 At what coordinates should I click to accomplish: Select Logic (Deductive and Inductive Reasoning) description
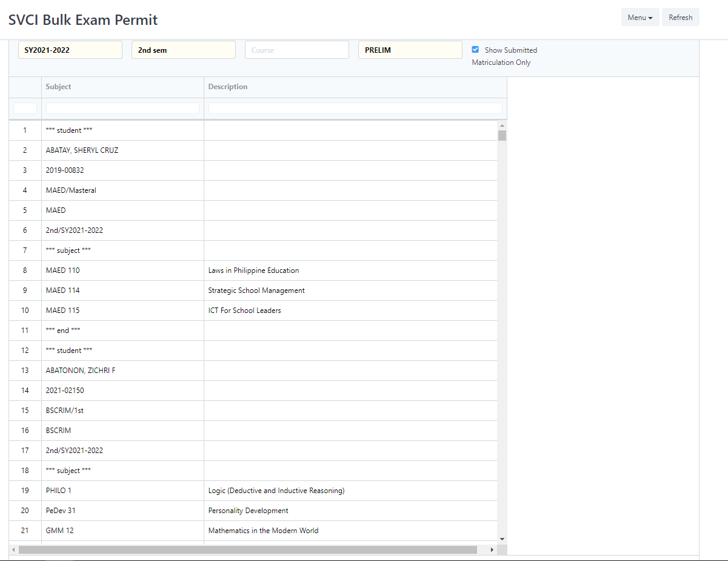[x=351, y=491]
